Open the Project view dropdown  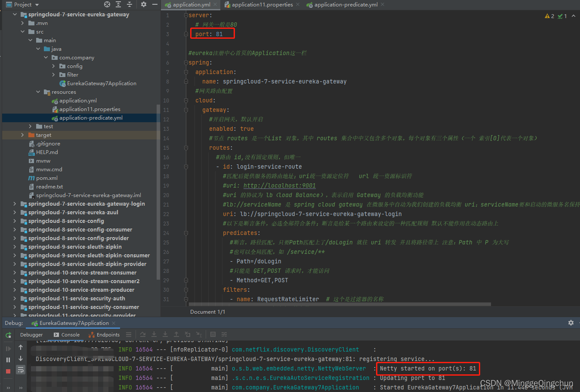(22, 4)
